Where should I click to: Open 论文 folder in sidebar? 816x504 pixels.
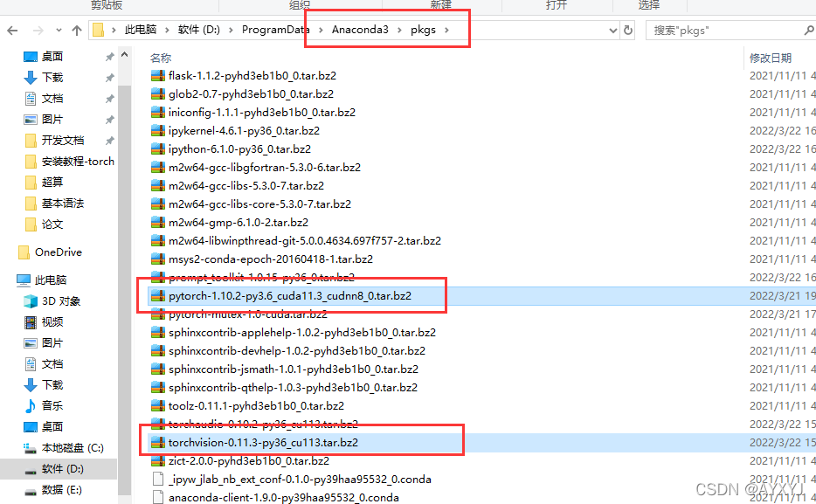coord(52,224)
